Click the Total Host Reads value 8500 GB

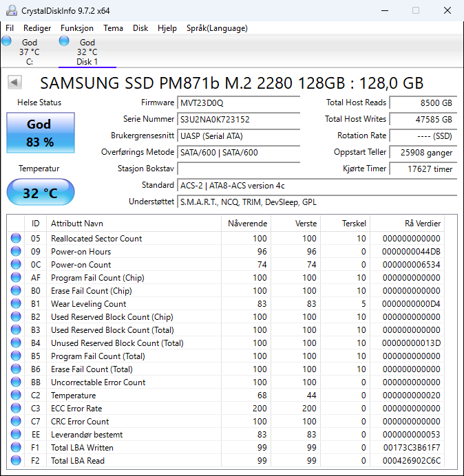pos(423,103)
